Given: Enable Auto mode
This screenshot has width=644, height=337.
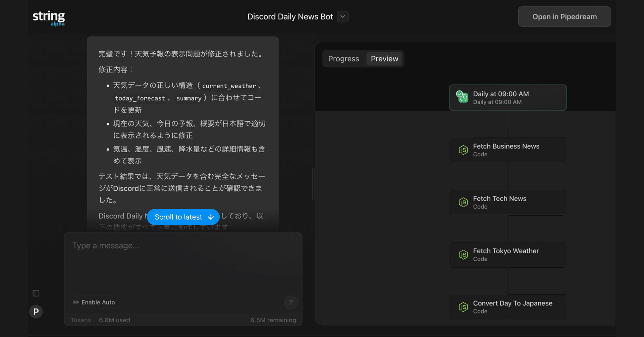Looking at the screenshot, I should [94, 302].
